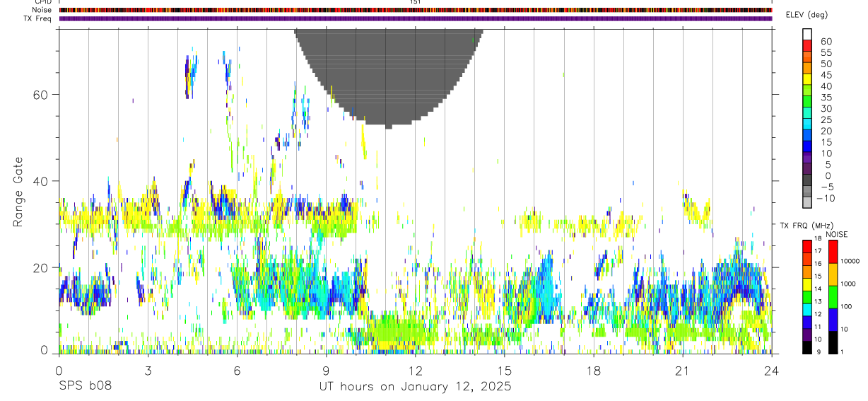Image resolution: width=868 pixels, height=401 pixels.
Task: Click the '10000' label on the NOISE scale
Action: click(852, 261)
